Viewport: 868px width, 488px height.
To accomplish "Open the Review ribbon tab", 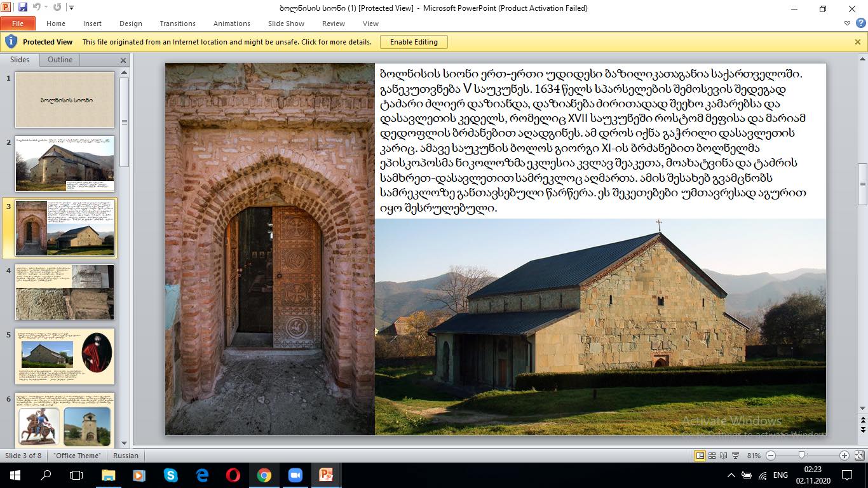I will tap(334, 24).
